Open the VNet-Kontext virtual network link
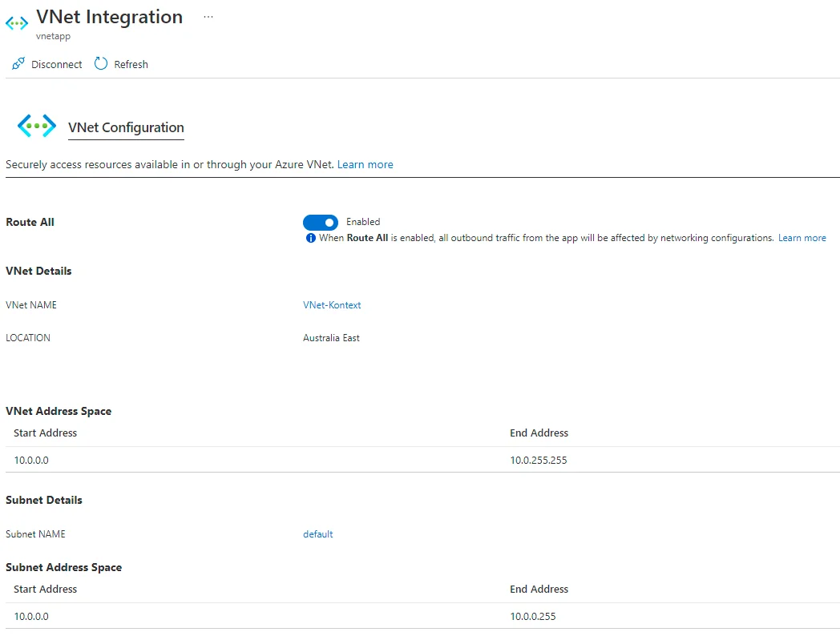Screen dimensions: 840x644 tap(332, 305)
